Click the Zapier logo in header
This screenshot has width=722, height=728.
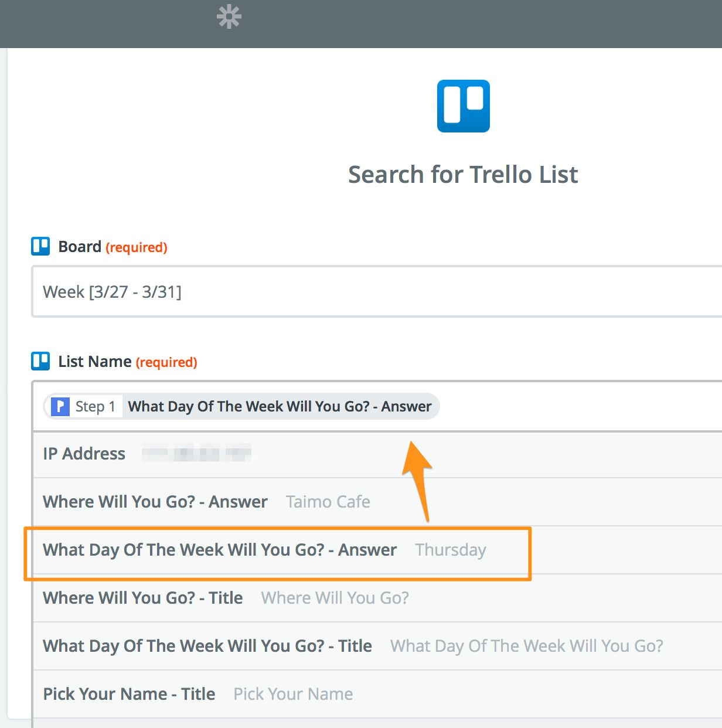pyautogui.click(x=229, y=16)
